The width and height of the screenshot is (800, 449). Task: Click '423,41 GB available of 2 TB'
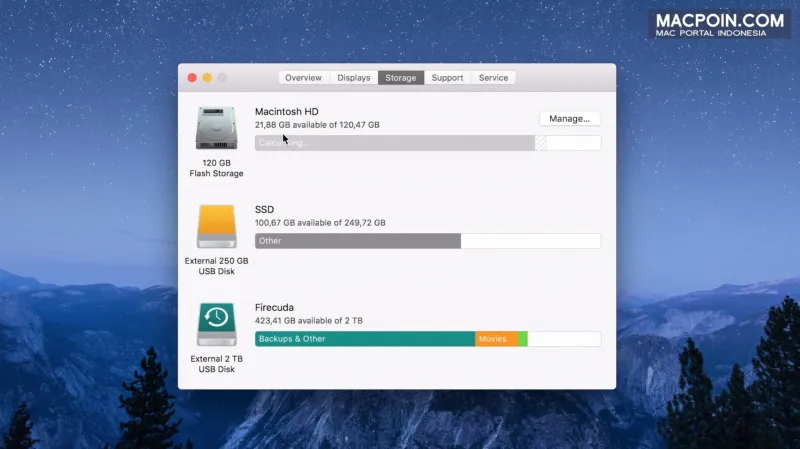(x=309, y=320)
